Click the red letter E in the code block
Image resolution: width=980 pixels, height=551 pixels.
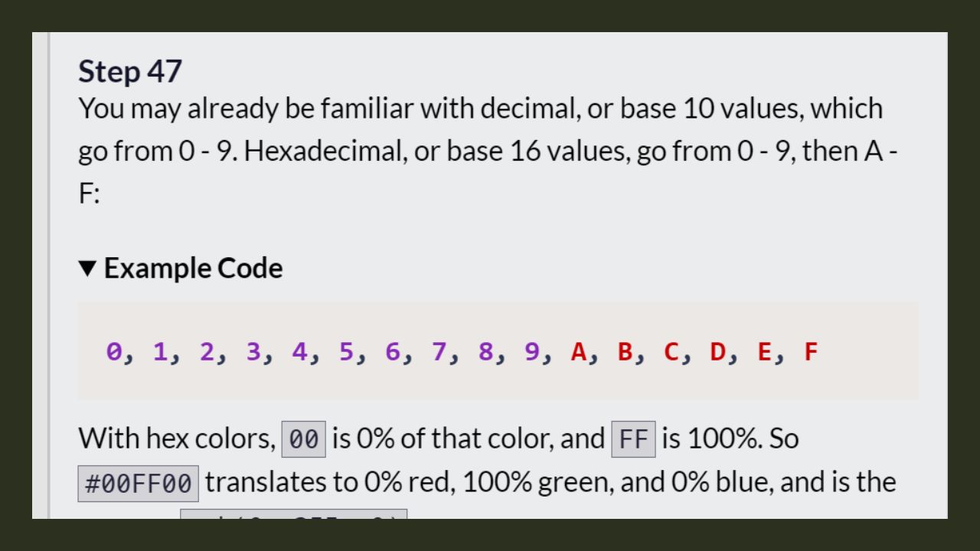tap(764, 352)
